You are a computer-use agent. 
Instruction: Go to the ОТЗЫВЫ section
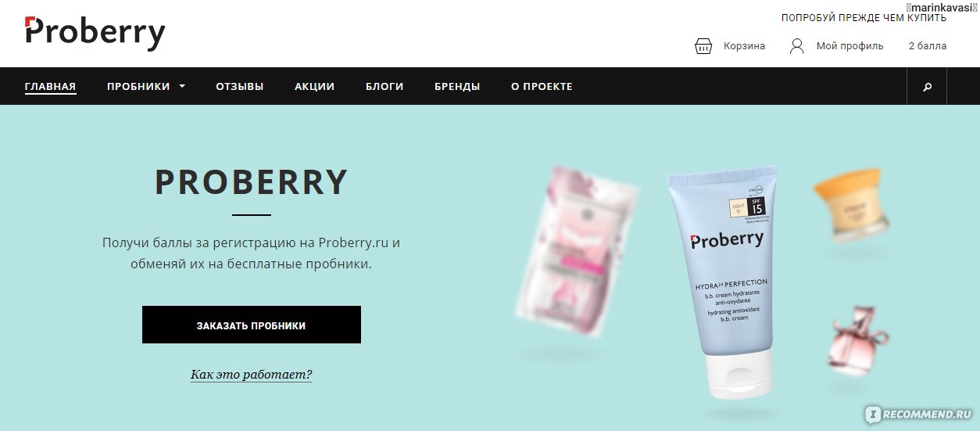point(240,87)
